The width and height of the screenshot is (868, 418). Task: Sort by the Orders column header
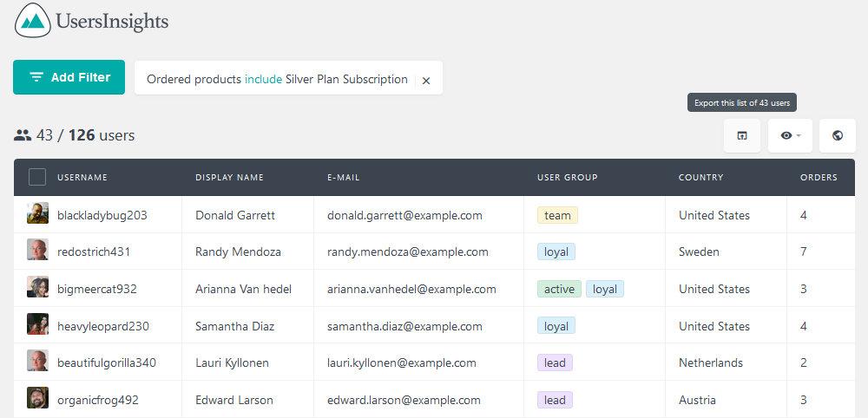click(819, 178)
